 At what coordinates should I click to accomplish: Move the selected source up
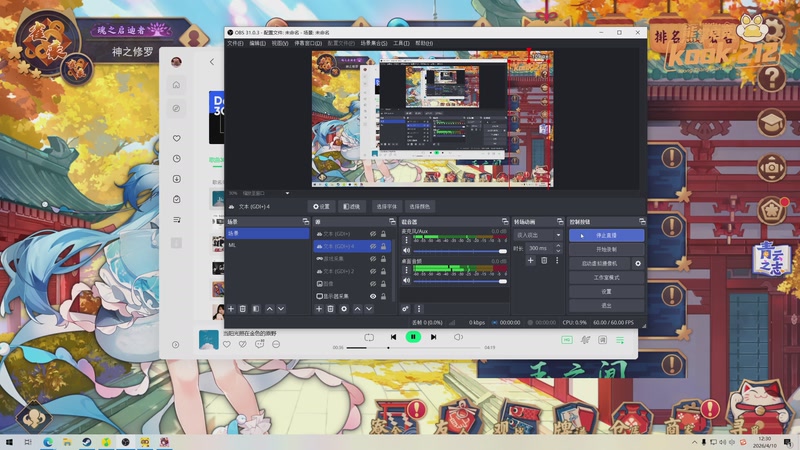pyautogui.click(x=357, y=309)
